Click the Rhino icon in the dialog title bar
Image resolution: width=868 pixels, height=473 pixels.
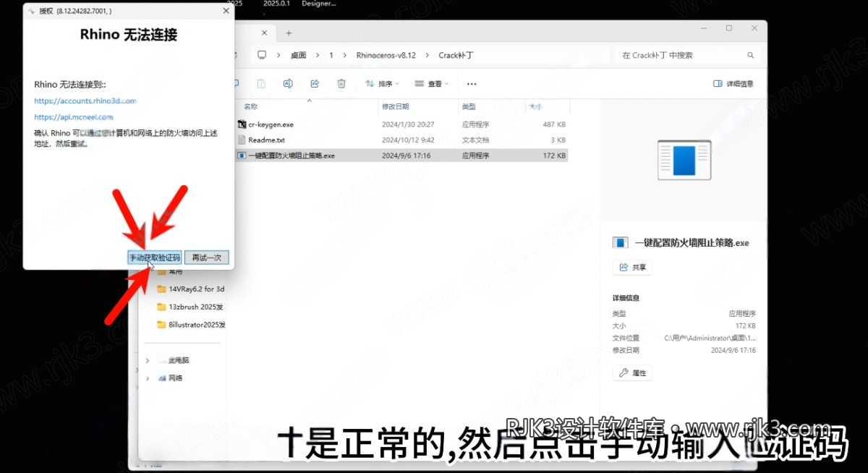tap(32, 12)
